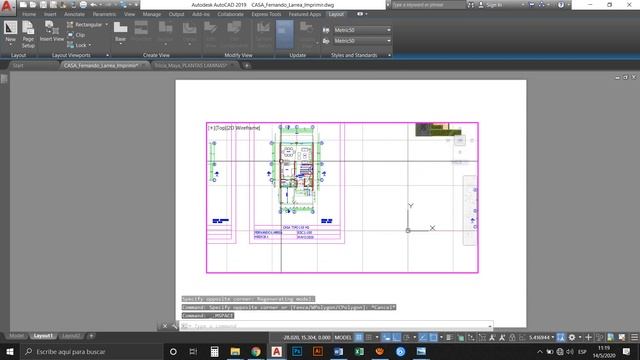Image resolution: width=640 pixels, height=360 pixels.
Task: Click the Insert View tool
Action: click(52, 31)
